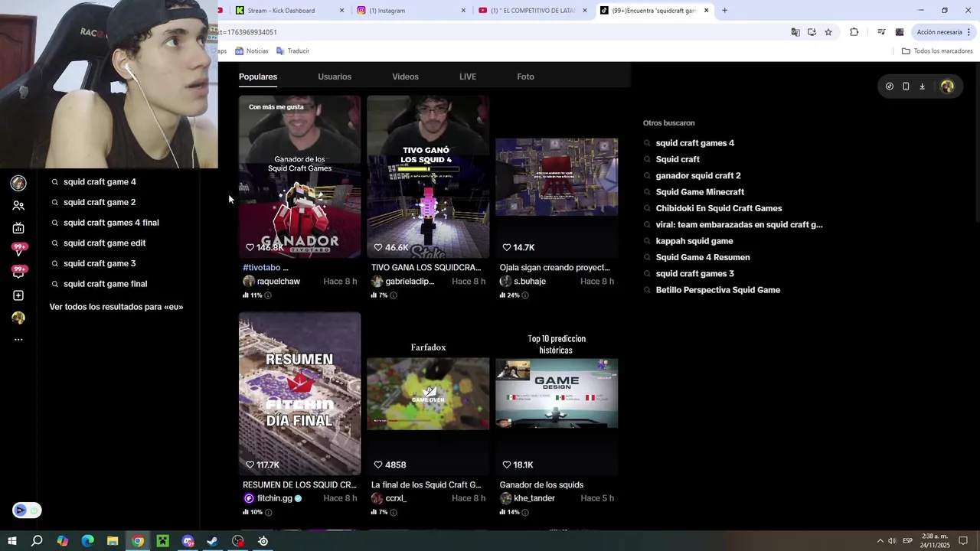Open the profile avatar in top-right pill

click(947, 86)
